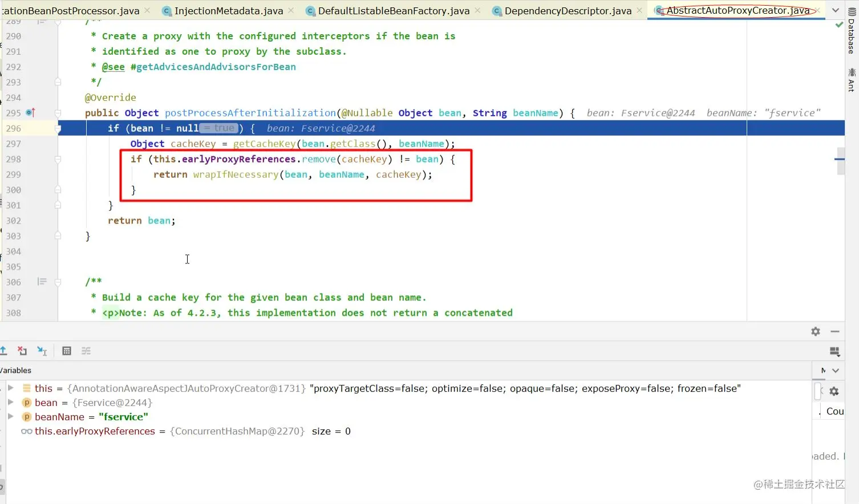Click the 'return bean;' statement
This screenshot has height=504, width=859.
142,221
